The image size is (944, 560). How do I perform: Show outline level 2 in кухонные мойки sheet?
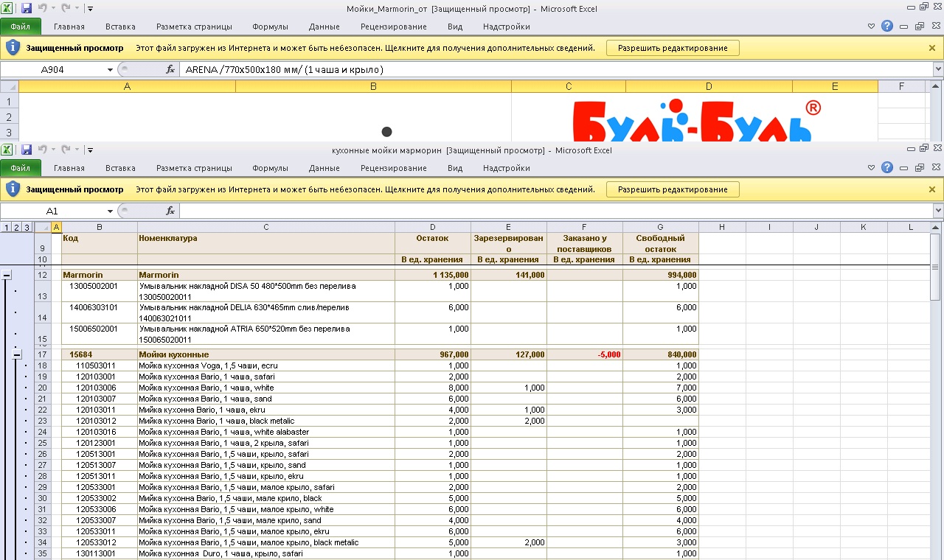coord(16,227)
